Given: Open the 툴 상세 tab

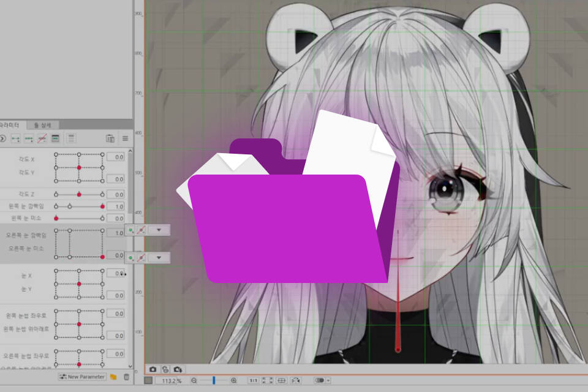Looking at the screenshot, I should pos(42,125).
